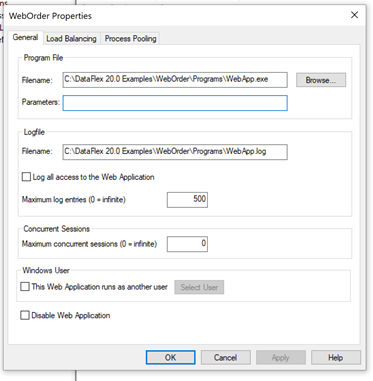Click the Concurrent Sessions group label
373x381 pixels.
[56, 229]
